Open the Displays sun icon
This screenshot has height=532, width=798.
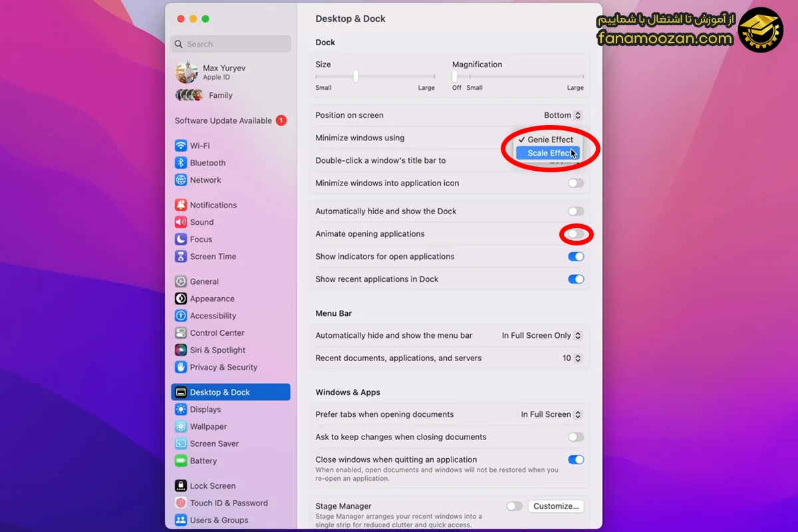coord(181,410)
